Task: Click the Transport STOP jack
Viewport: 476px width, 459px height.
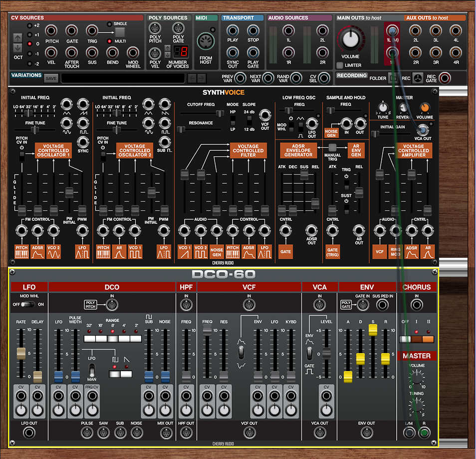Action: coord(253,30)
